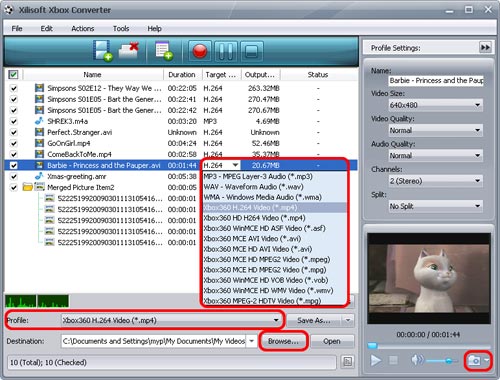Select Xbox360 HD H264 Video (*.mp4) format
The width and height of the screenshot is (500, 380).
tap(275, 218)
